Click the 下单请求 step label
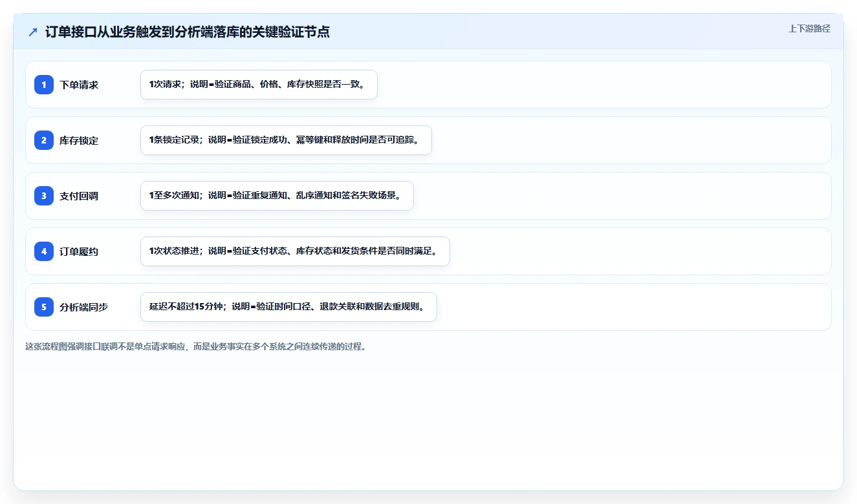Viewport: 857px width, 504px height. [79, 85]
